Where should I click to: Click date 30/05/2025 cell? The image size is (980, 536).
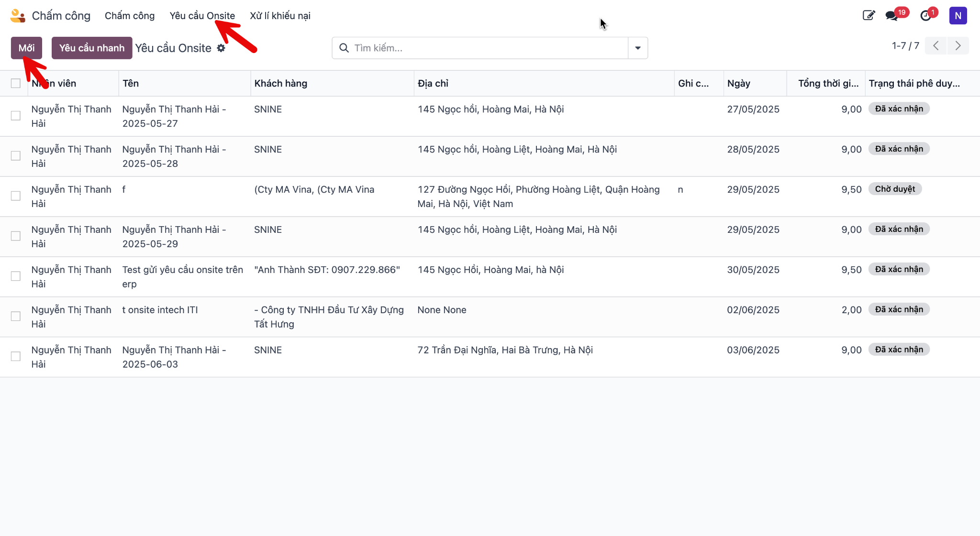(x=753, y=270)
